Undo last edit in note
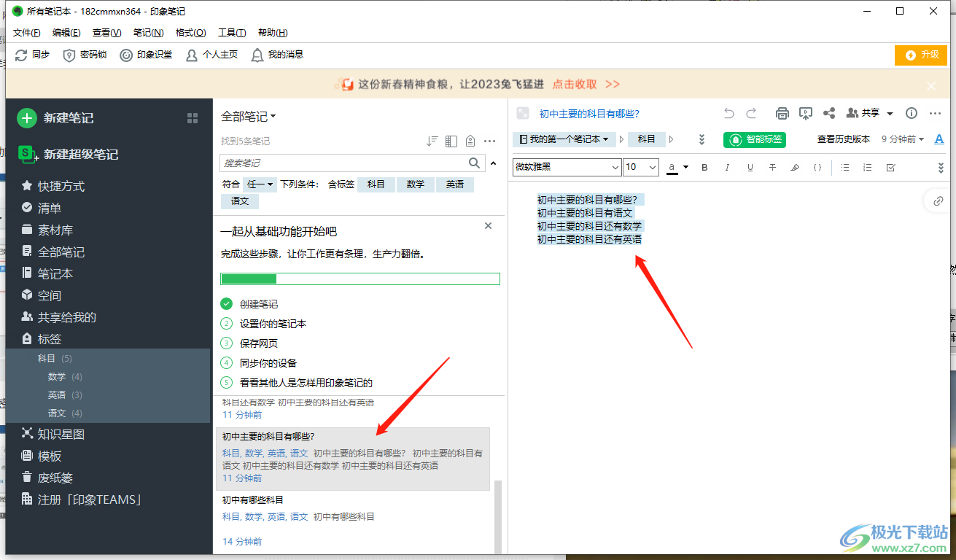 click(x=728, y=113)
